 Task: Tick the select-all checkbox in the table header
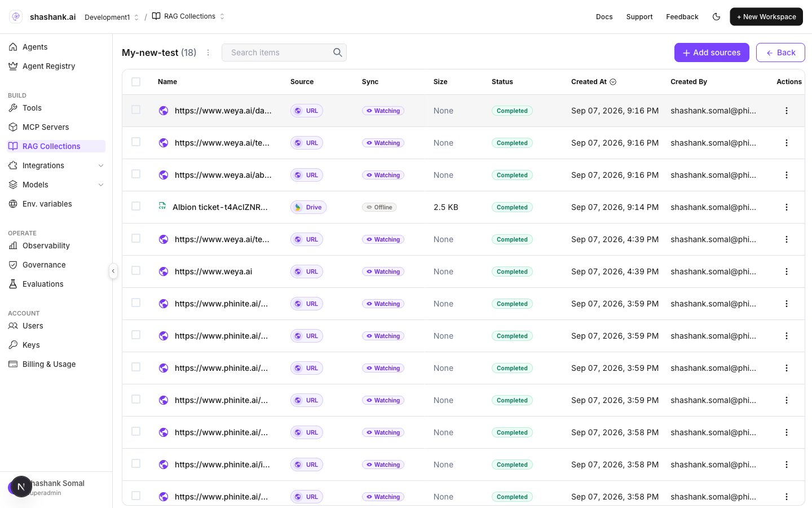[136, 82]
